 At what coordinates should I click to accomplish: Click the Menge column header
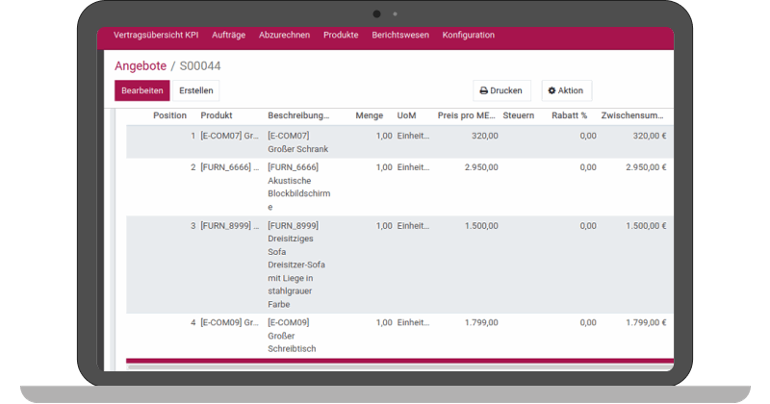(369, 115)
